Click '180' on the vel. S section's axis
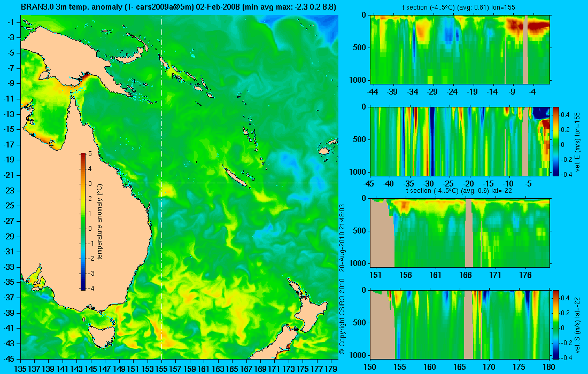 (549, 367)
